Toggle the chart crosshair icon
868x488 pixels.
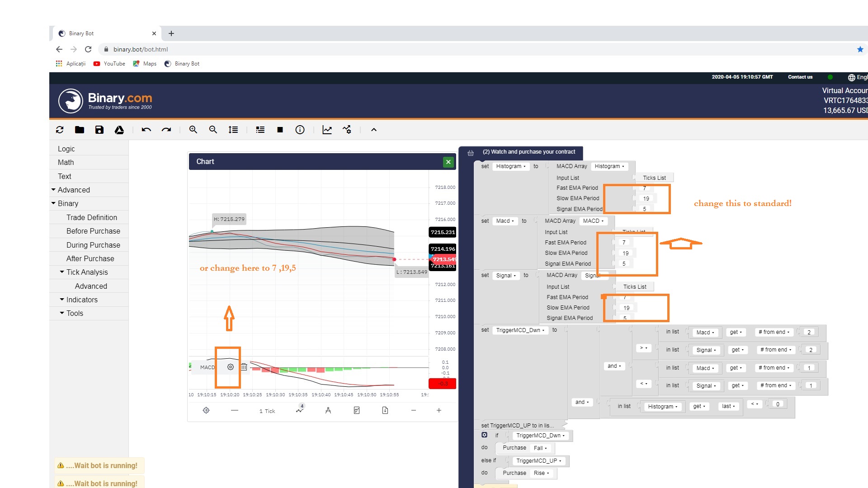pyautogui.click(x=206, y=410)
